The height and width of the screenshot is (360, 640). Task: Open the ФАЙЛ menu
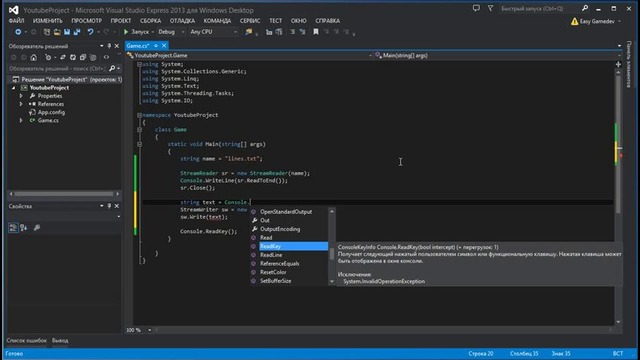(x=16, y=20)
